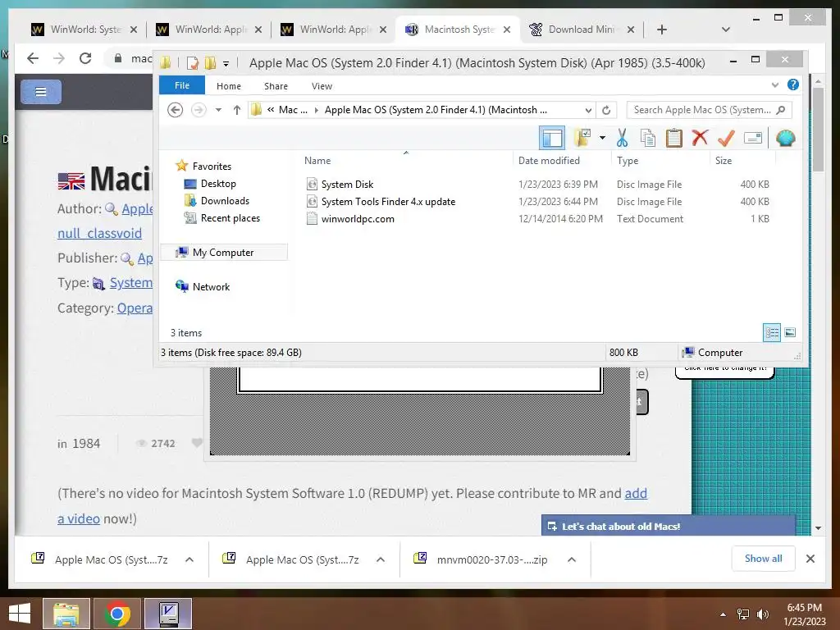Viewport: 840px width, 630px height.
Task: Open the Home ribbon tab
Action: coord(229,85)
